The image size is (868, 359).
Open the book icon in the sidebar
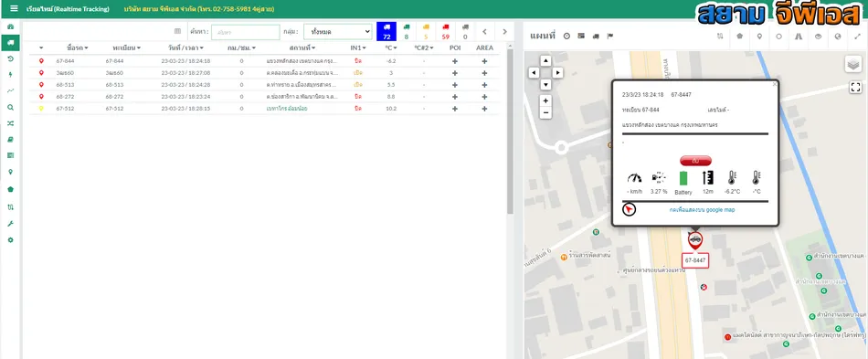tap(10, 140)
